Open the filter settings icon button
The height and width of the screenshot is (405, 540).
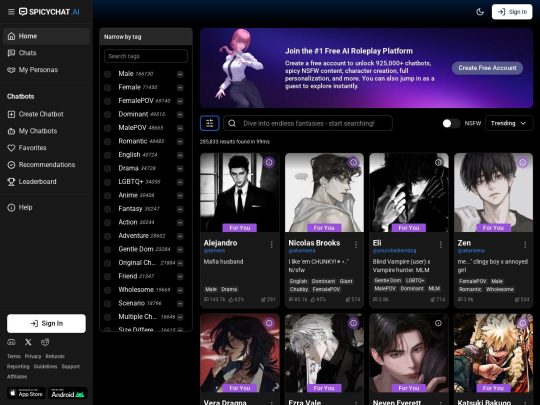point(209,123)
